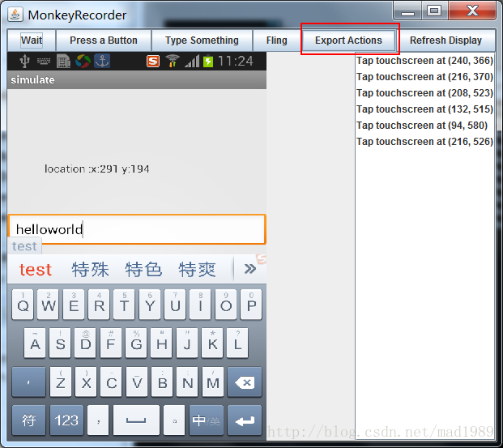Click Press a Button
This screenshot has height=448, width=503.
click(104, 41)
